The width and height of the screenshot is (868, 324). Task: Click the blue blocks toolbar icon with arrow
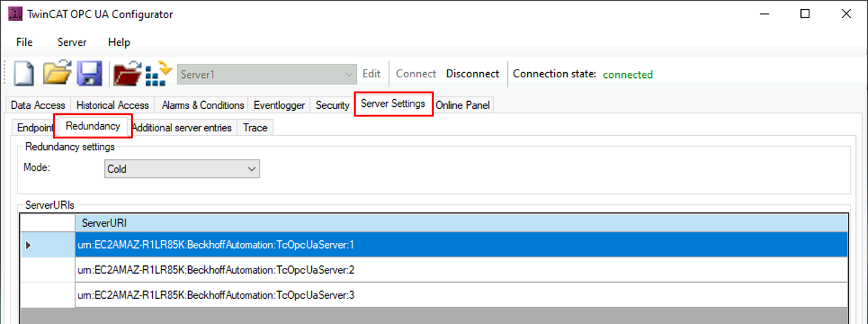click(x=159, y=73)
